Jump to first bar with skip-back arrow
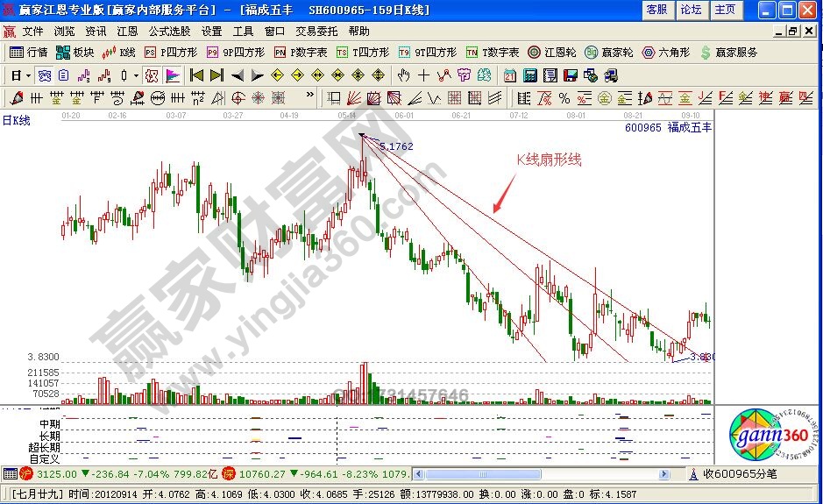 196,75
